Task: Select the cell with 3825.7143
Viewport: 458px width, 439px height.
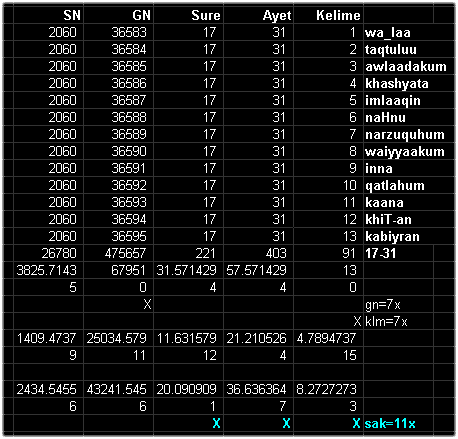Action: (x=49, y=270)
